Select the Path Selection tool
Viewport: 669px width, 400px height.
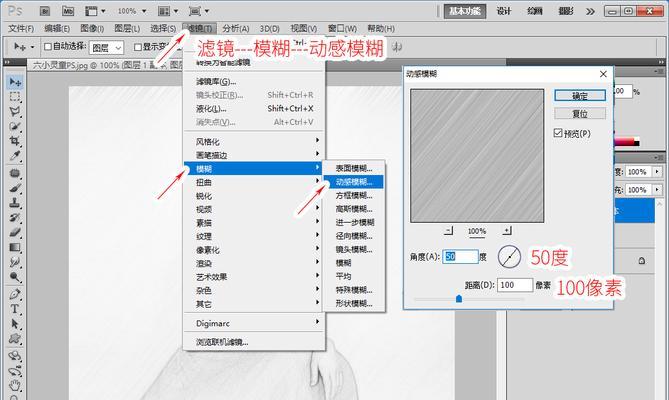15,324
